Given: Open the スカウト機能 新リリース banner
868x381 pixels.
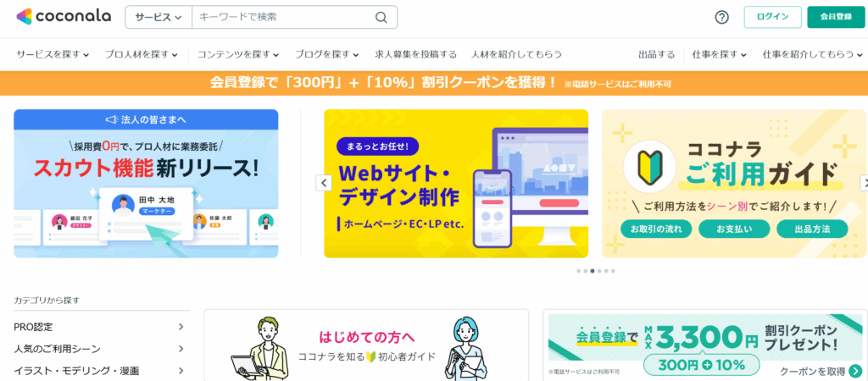Looking at the screenshot, I should point(146,184).
